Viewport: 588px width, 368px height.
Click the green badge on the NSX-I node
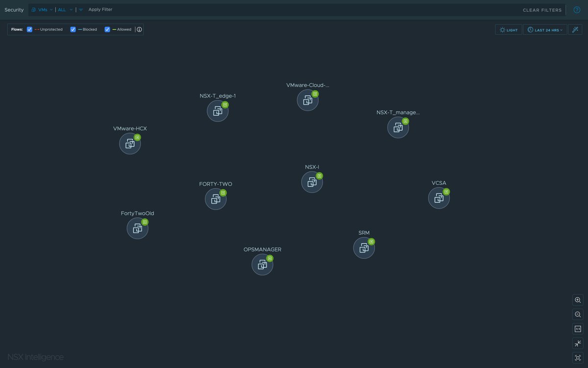(x=319, y=176)
